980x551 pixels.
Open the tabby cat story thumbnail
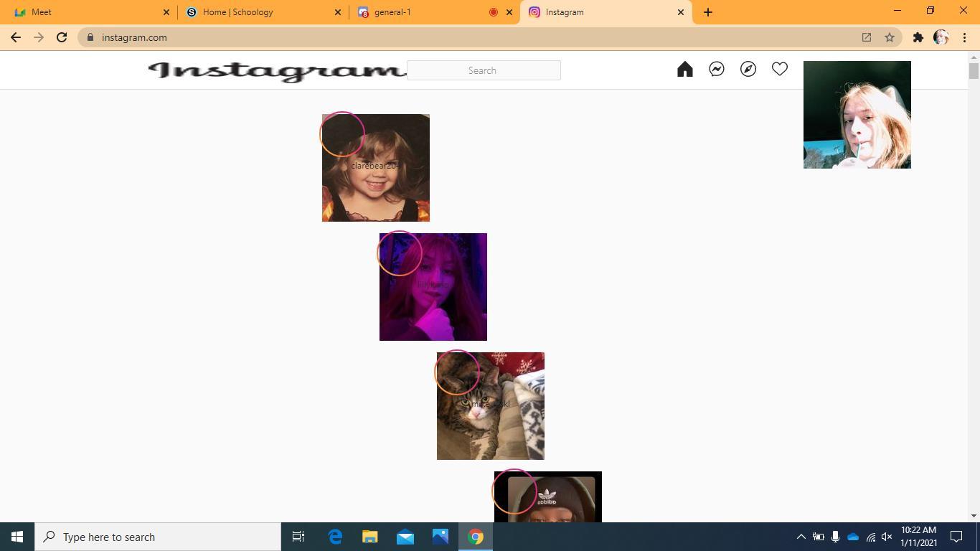pos(491,406)
